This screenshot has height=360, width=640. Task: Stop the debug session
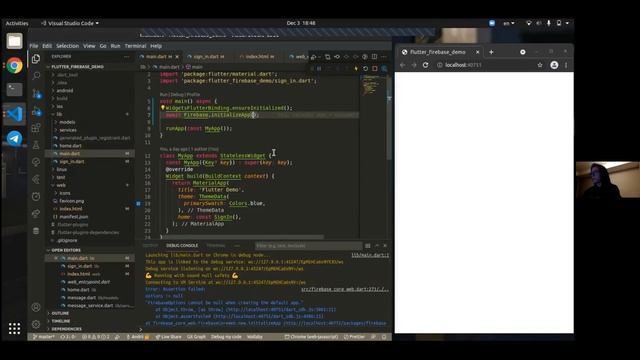click(x=375, y=68)
